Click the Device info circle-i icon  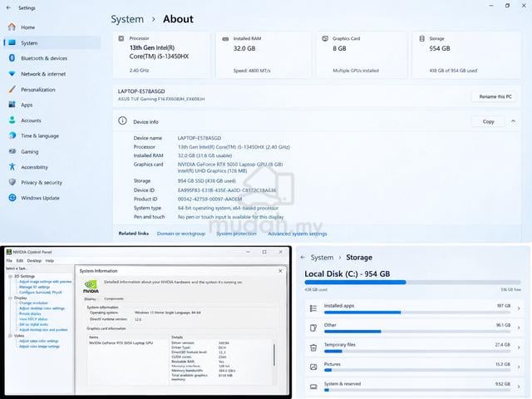click(122, 121)
